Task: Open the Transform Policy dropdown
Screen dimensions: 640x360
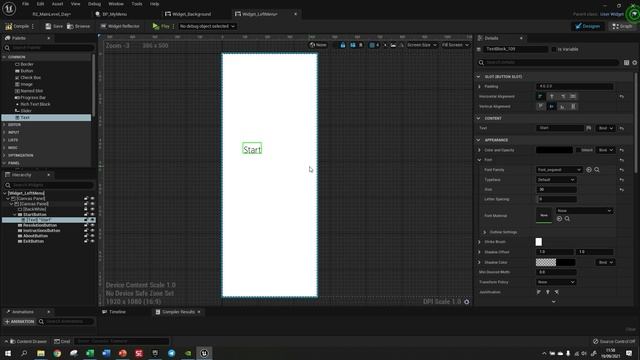Action: (556, 282)
